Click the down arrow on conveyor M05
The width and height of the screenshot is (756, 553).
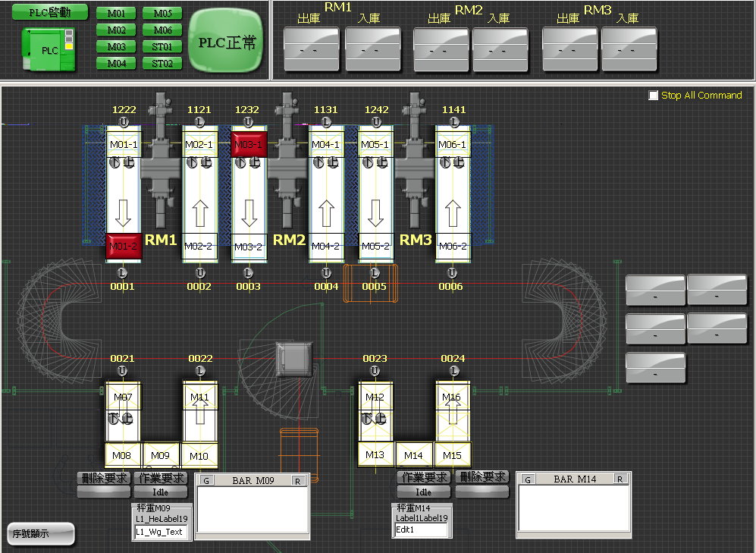375,214
